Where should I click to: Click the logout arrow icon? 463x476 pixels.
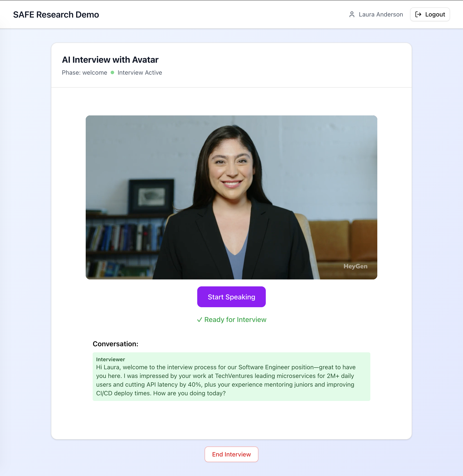tap(418, 14)
